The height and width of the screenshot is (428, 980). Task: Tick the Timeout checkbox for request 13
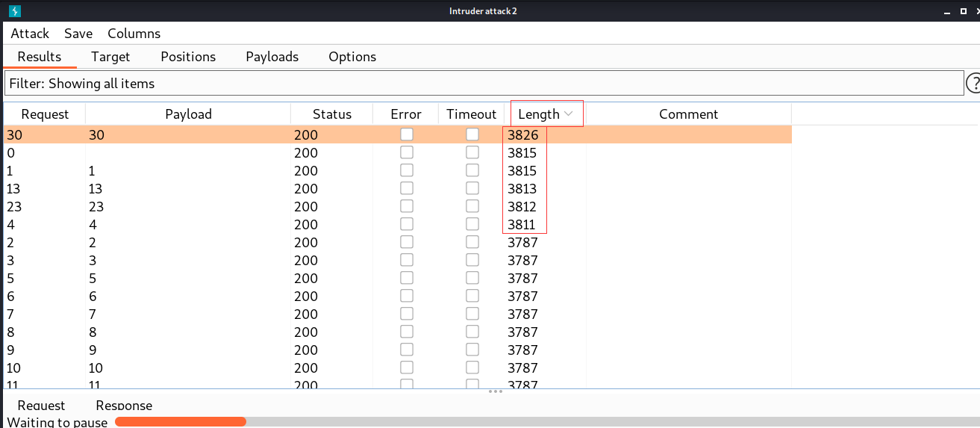pyautogui.click(x=472, y=188)
